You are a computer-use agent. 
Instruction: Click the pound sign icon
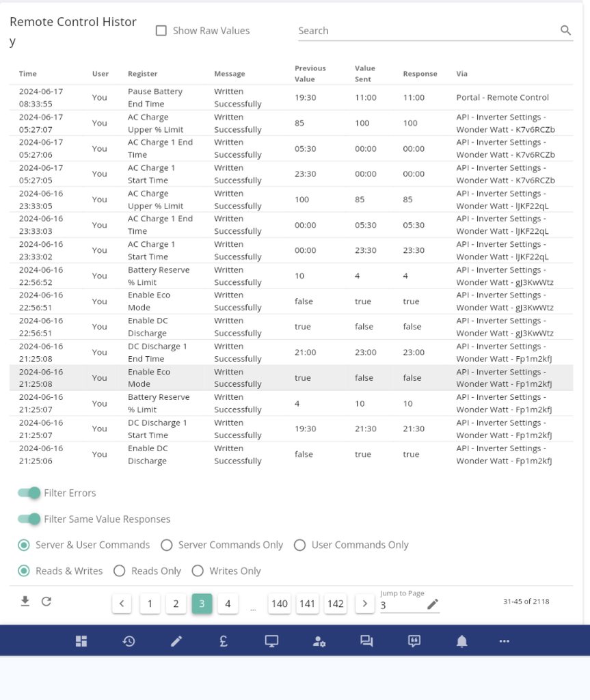point(224,641)
